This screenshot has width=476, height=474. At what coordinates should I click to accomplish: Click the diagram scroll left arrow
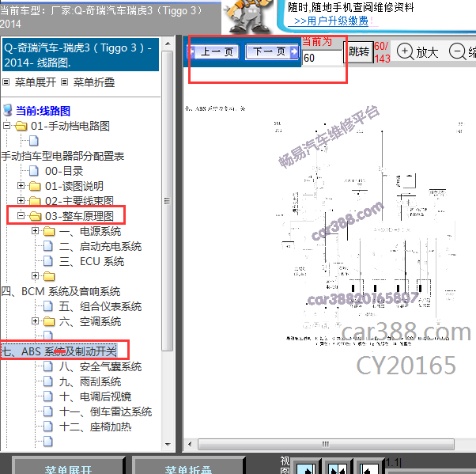tap(190, 444)
